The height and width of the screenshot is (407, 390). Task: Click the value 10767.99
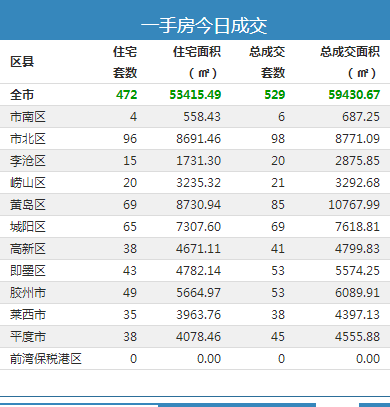354,205
